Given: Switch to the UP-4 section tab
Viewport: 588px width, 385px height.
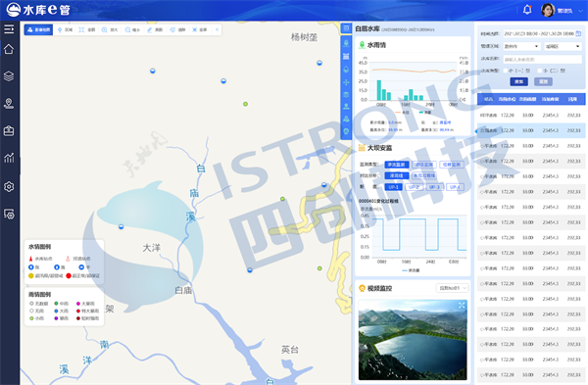Looking at the screenshot, I should pos(456,187).
